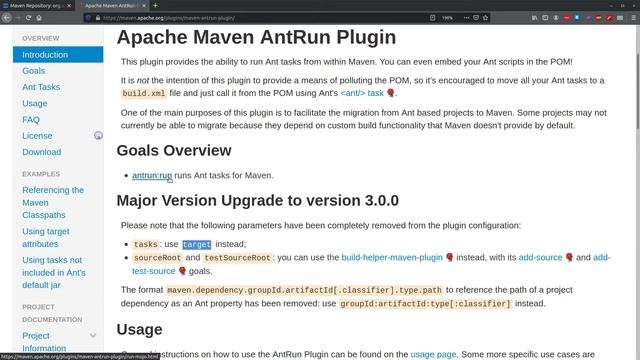Screen dimensions: 640x360
Task: Reload the current page
Action: coord(28,18)
